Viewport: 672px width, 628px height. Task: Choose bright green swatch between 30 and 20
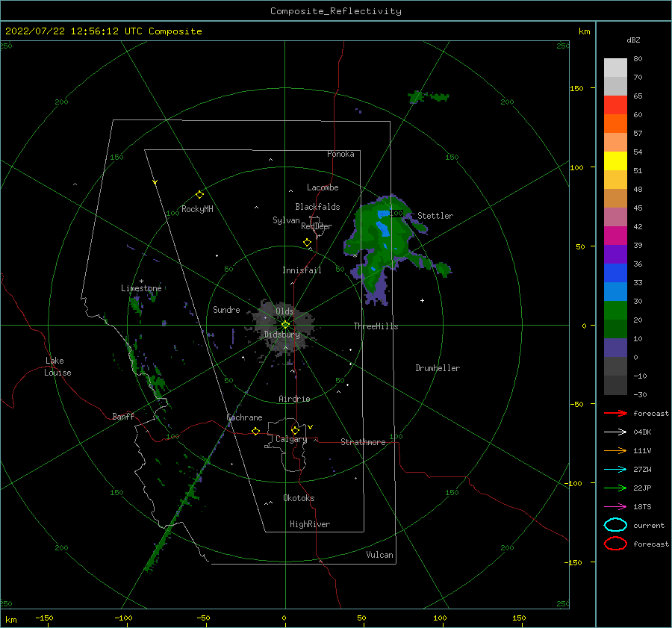(x=615, y=311)
